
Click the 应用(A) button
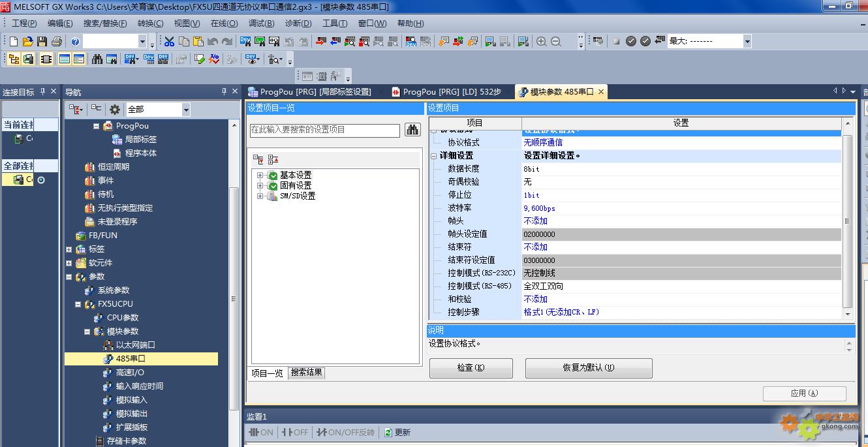click(804, 393)
